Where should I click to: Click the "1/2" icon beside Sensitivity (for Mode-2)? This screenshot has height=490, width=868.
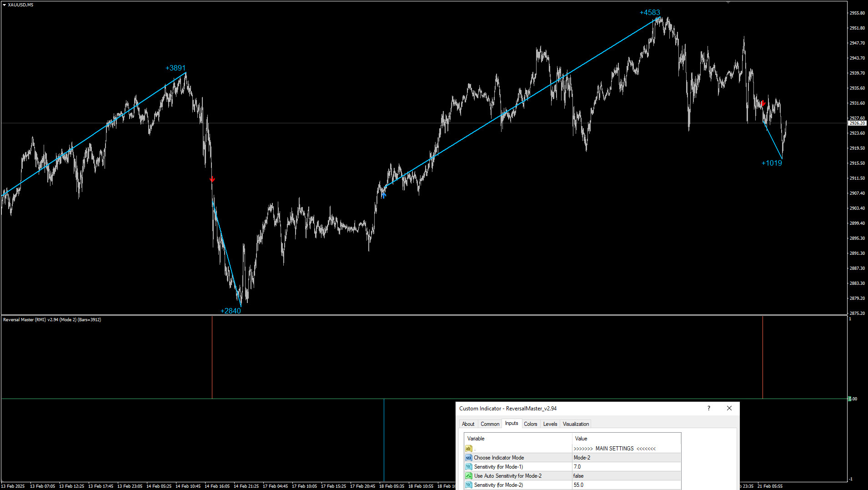[x=469, y=485]
